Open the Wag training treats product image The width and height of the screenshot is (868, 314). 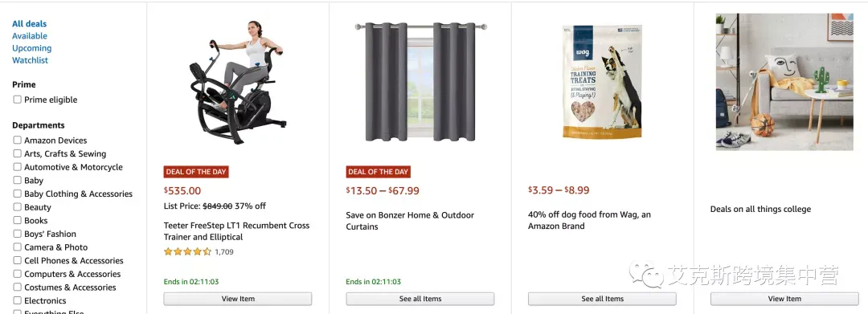[x=602, y=82]
